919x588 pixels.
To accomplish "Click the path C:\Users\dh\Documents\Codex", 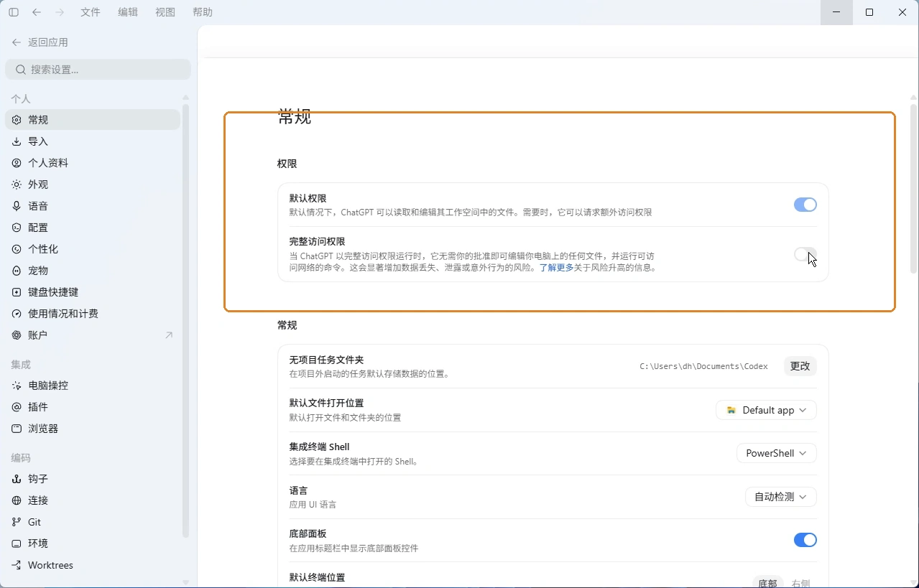I will 703,366.
